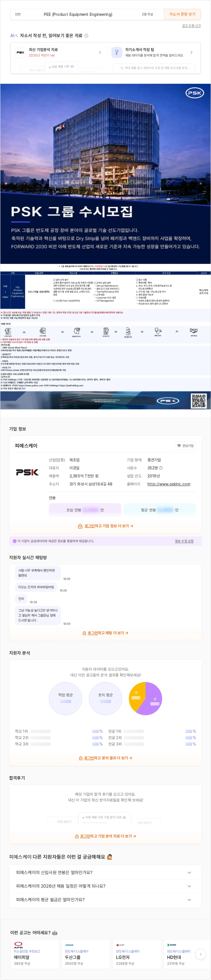Expand 자기소개서 작성 팁 card chevron
Image resolution: width=211 pixels, height=980 pixels.
(x=191, y=52)
